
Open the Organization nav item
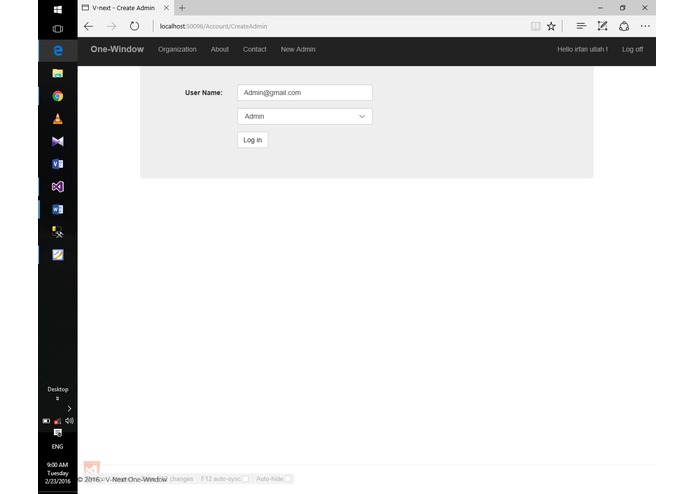(x=177, y=49)
